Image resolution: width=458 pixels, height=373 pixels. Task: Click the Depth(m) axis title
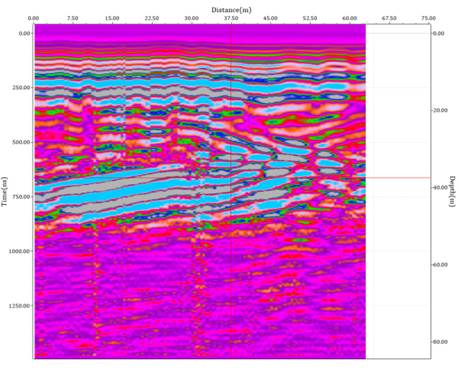452,191
